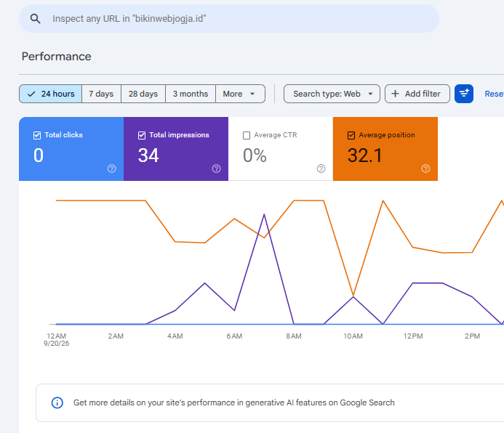Viewport: 504px width, 433px height.
Task: Toggle the Average position checkbox
Action: click(x=351, y=135)
